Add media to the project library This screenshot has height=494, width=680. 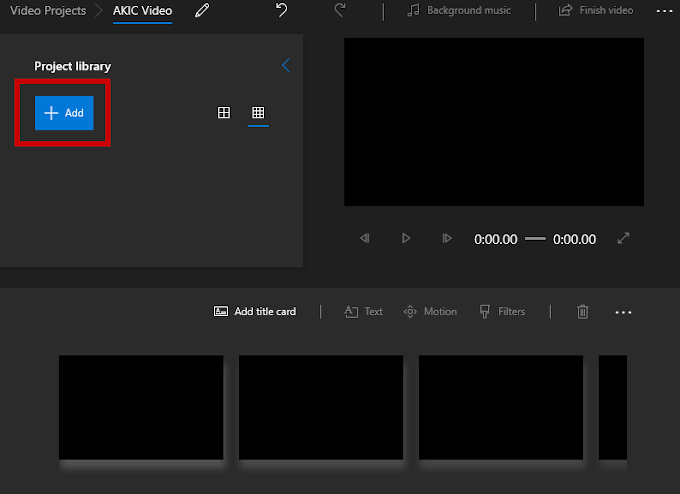coord(64,113)
